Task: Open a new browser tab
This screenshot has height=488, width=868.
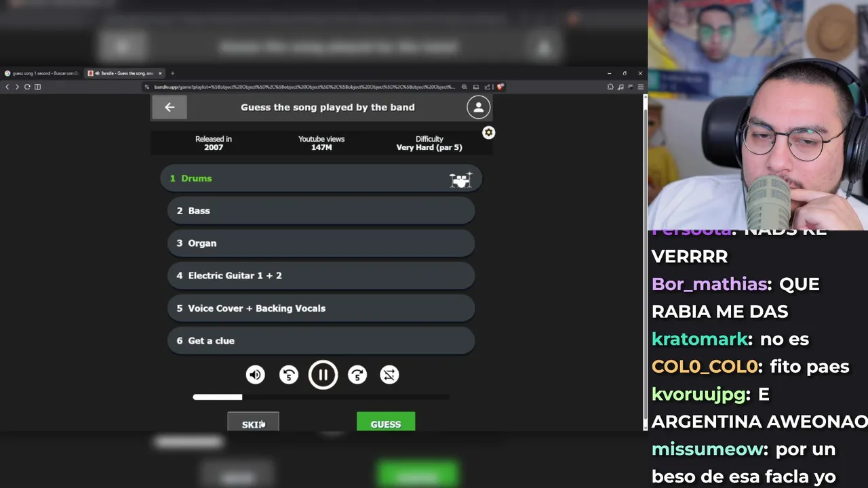Action: click(172, 73)
